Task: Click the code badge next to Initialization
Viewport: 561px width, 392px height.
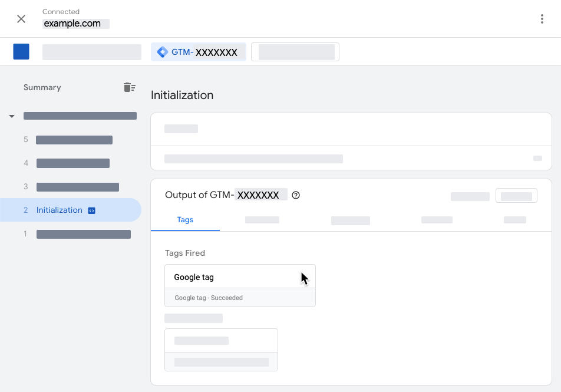Action: click(91, 210)
